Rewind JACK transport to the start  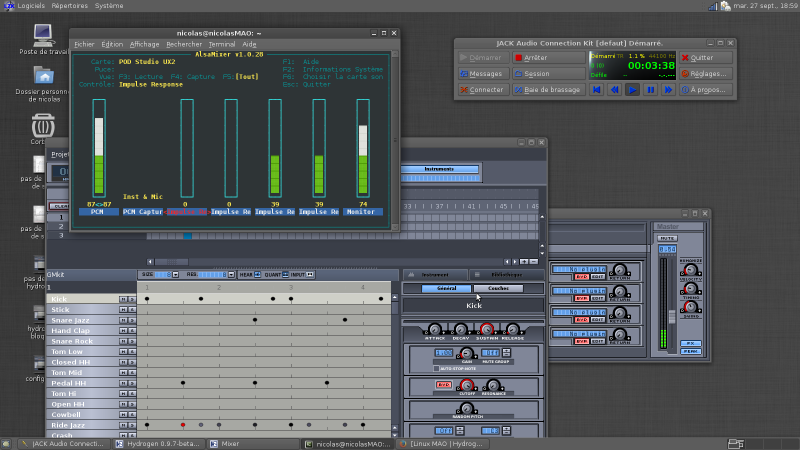pos(595,90)
